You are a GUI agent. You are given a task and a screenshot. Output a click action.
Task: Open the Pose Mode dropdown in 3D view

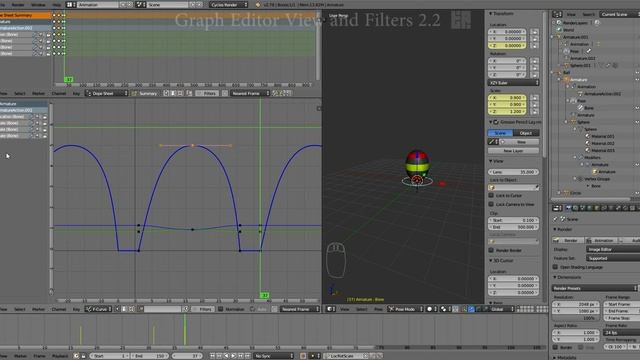(x=405, y=309)
